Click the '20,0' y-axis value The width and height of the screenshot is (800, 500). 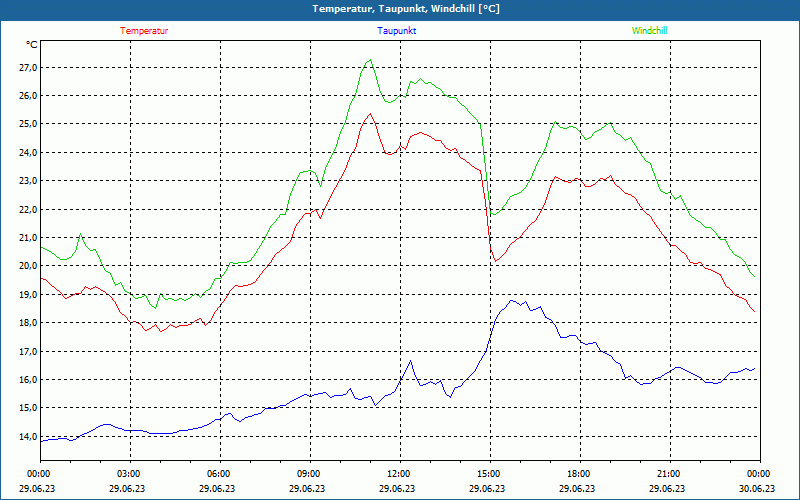pyautogui.click(x=29, y=266)
